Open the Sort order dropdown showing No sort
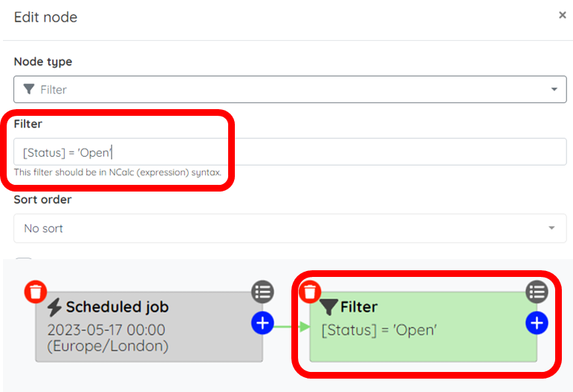 pos(290,228)
